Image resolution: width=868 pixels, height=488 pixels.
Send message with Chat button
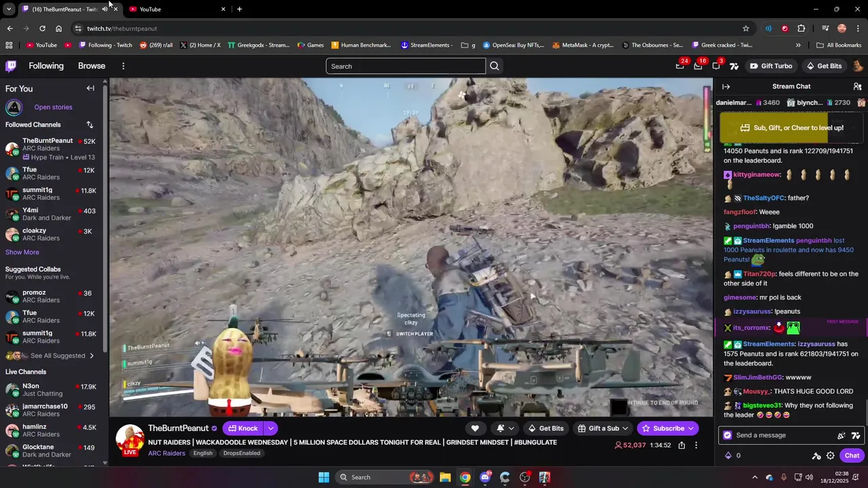pos(852,455)
